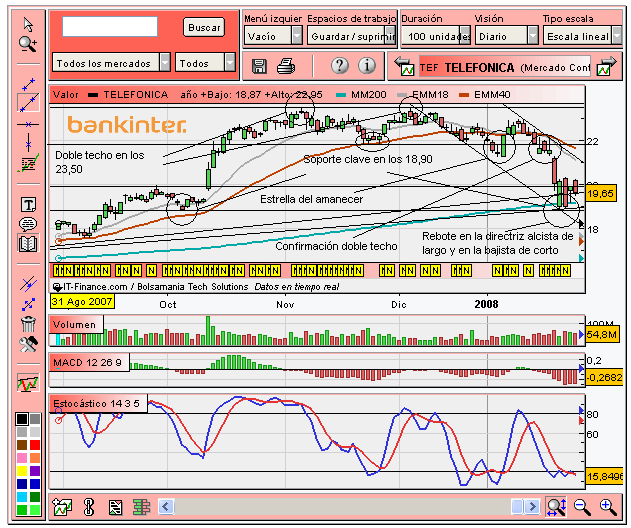Click the mini chart icon in the left toolbar
The height and width of the screenshot is (528, 631).
(28, 382)
